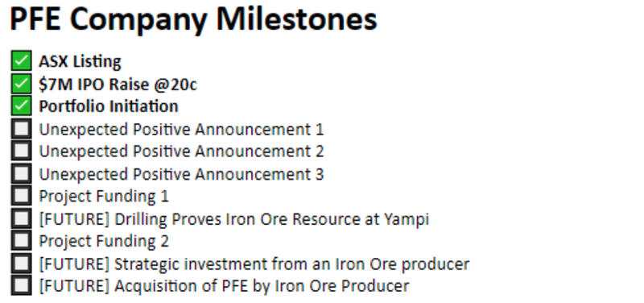Image resolution: width=644 pixels, height=303 pixels.
Task: Tick Unexpected Positive Announcement 1 checkbox
Action: click(x=21, y=129)
